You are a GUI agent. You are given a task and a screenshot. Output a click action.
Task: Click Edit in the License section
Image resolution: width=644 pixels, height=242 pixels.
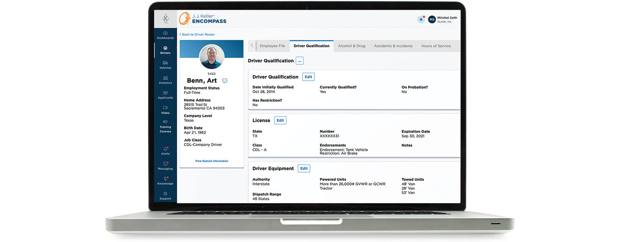tap(280, 120)
